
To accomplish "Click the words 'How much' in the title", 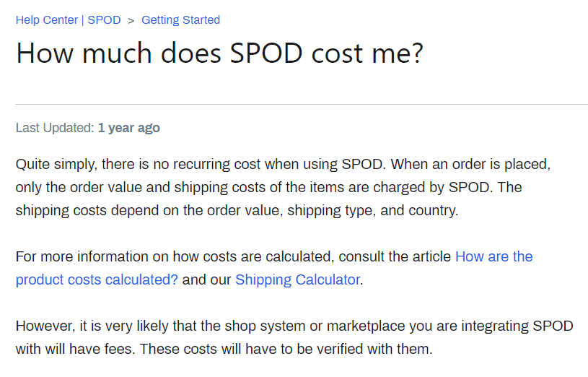I will point(84,53).
